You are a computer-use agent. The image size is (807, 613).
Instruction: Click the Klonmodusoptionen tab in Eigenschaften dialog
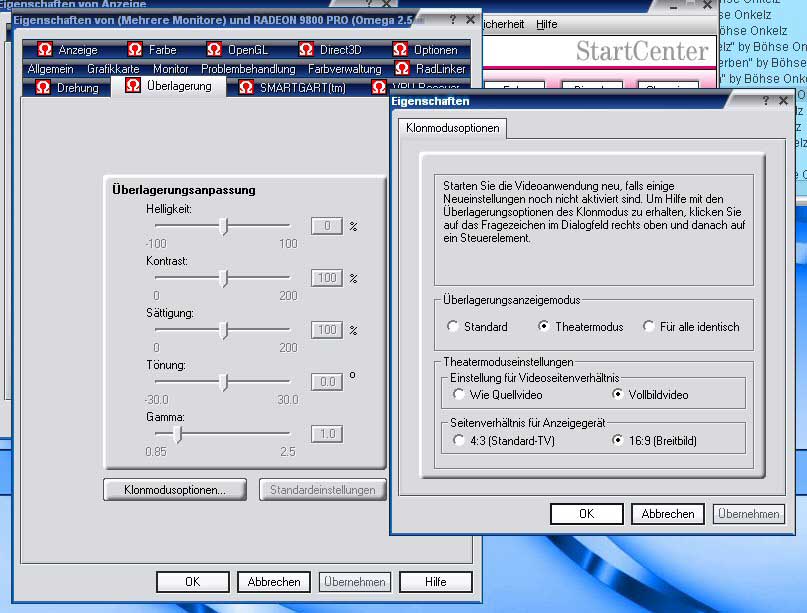452,128
